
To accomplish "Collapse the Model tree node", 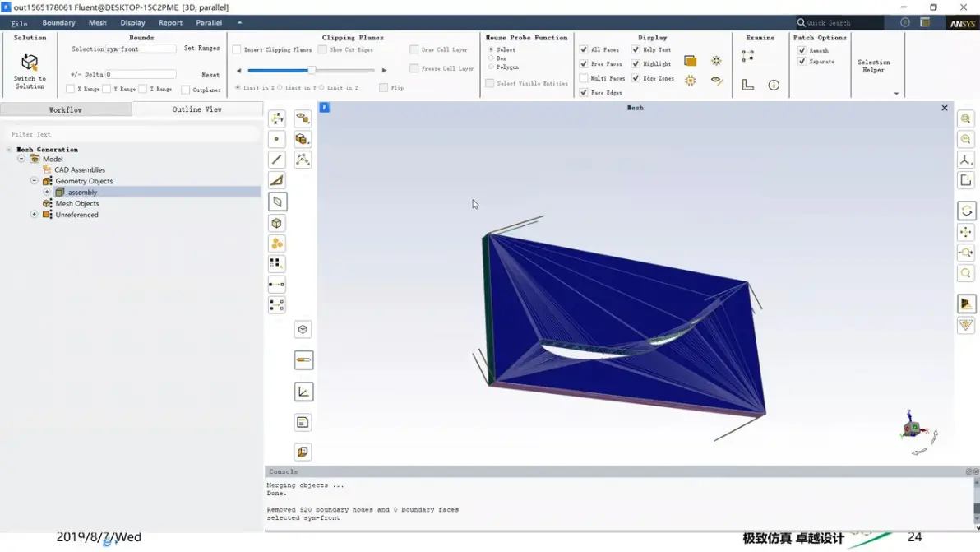I will [x=21, y=159].
